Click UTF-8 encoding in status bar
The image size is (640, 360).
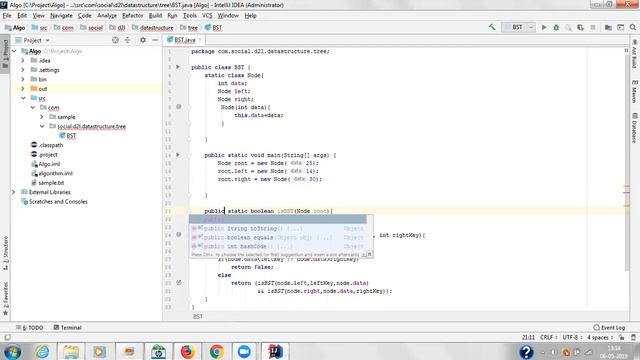[x=571, y=338]
